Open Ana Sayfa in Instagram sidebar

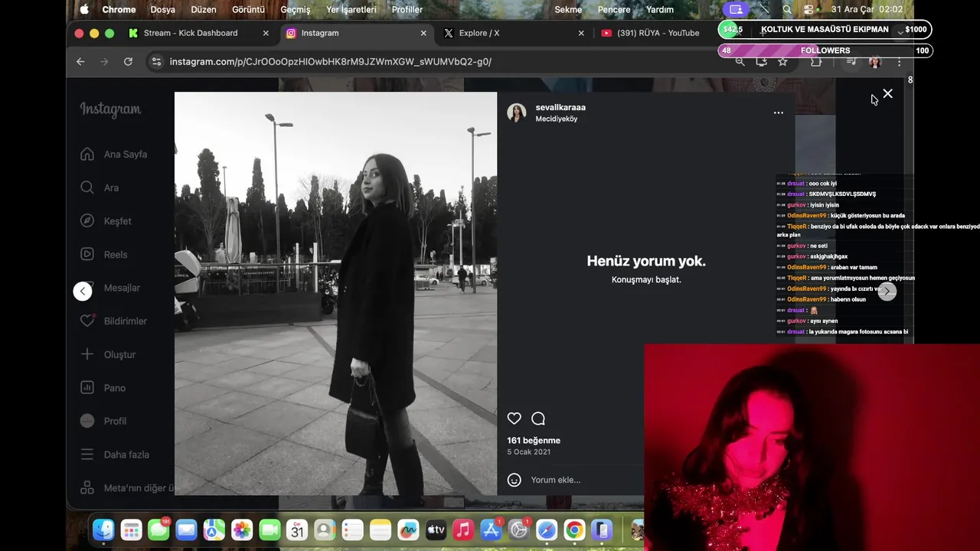[x=115, y=154]
